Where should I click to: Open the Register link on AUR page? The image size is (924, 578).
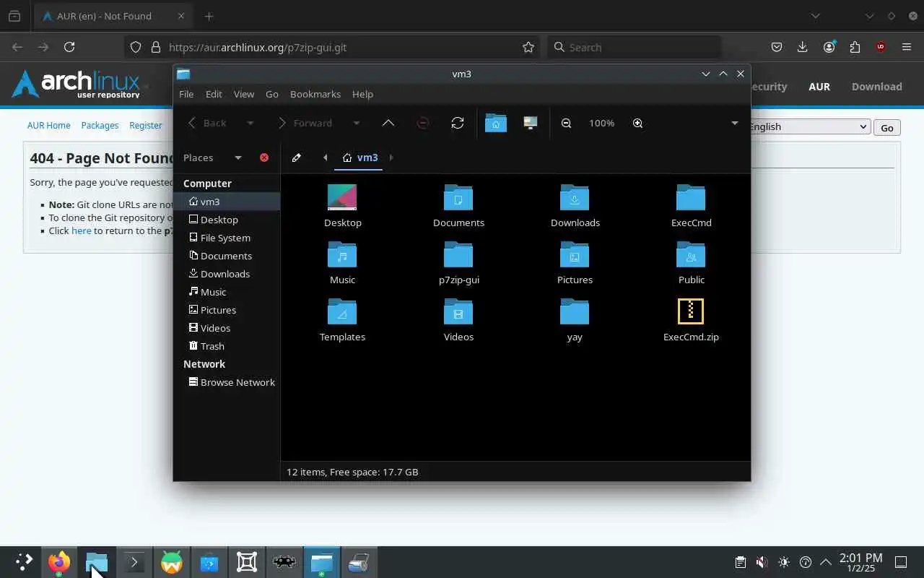(146, 125)
